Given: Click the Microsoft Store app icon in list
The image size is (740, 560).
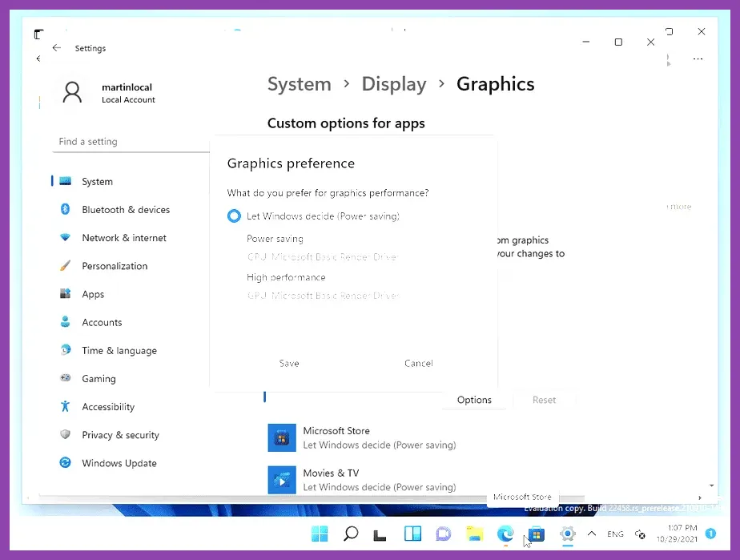Looking at the screenshot, I should tap(282, 437).
